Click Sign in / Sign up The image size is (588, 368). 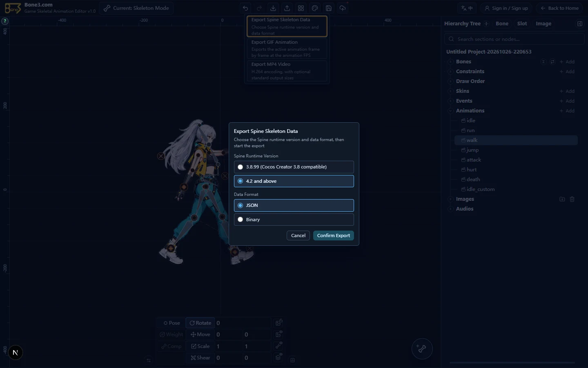[x=506, y=8]
